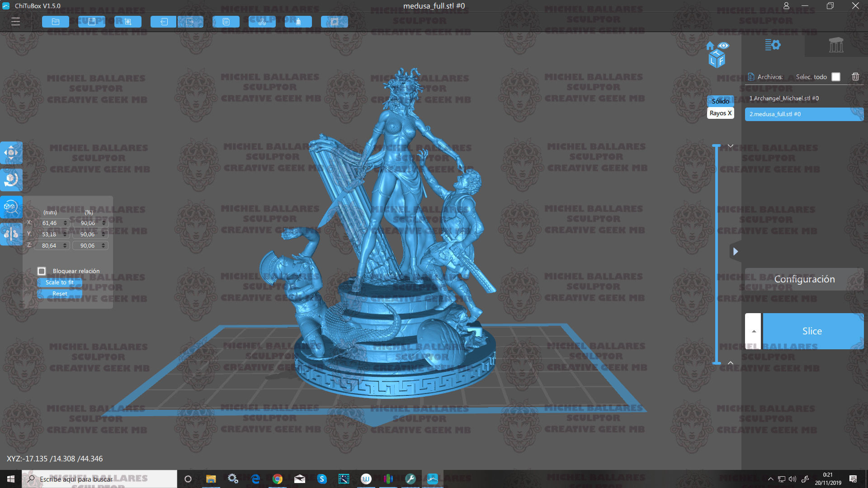Click the copy/clone model icon
This screenshot has height=488, width=868.
[x=226, y=22]
